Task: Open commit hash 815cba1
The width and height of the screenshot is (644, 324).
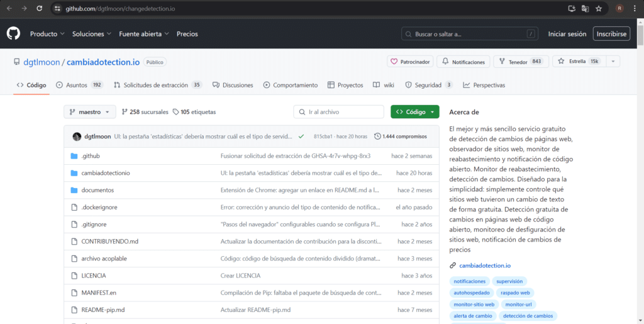Action: pos(323,137)
